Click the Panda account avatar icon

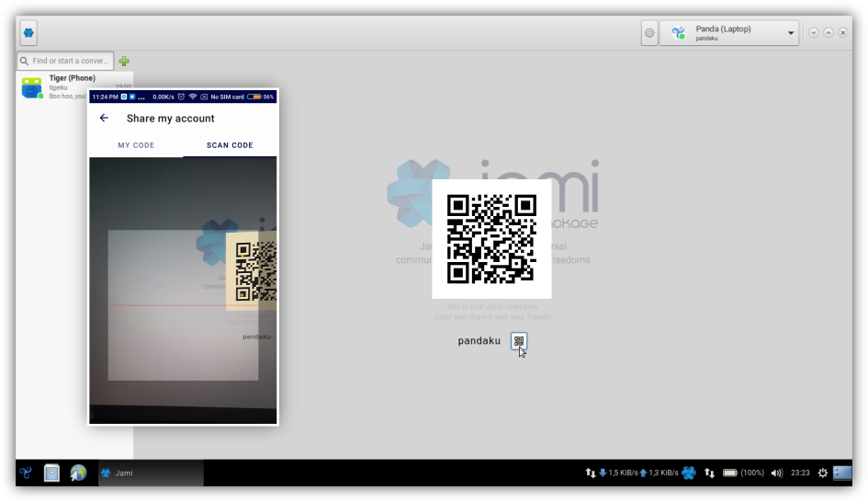678,33
